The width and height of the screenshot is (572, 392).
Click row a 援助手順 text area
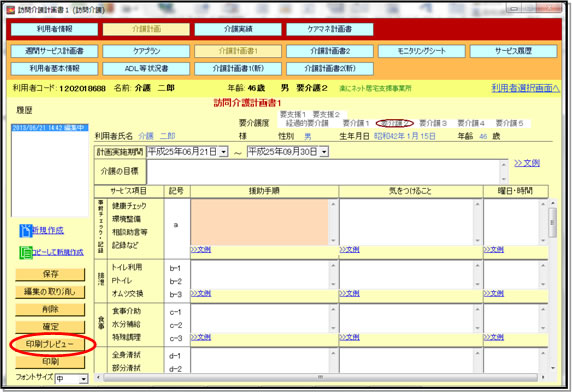260,222
